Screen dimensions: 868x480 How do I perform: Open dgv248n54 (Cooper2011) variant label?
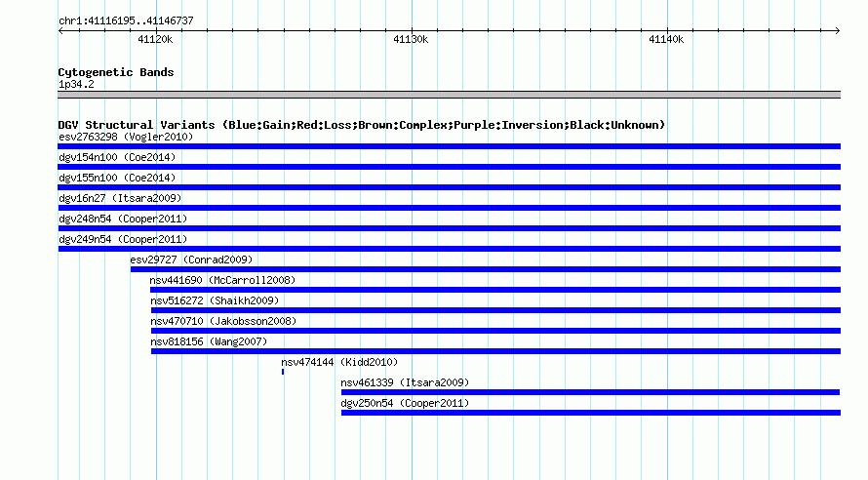(x=123, y=219)
